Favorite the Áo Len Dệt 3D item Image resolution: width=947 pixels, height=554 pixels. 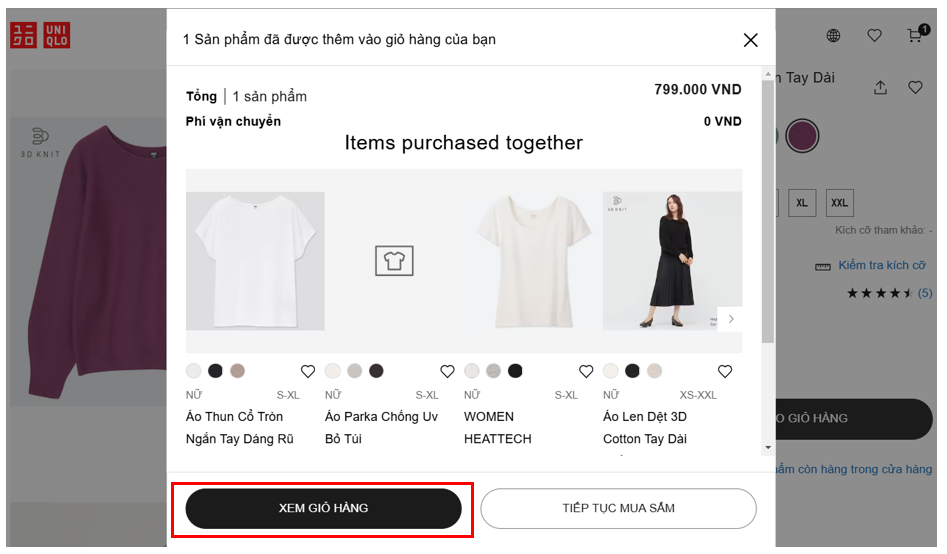pos(725,371)
